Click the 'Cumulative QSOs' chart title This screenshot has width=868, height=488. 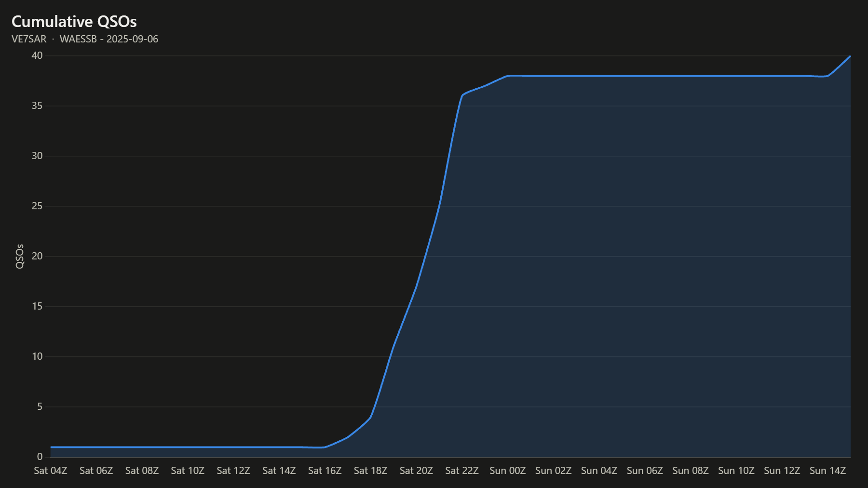(74, 21)
